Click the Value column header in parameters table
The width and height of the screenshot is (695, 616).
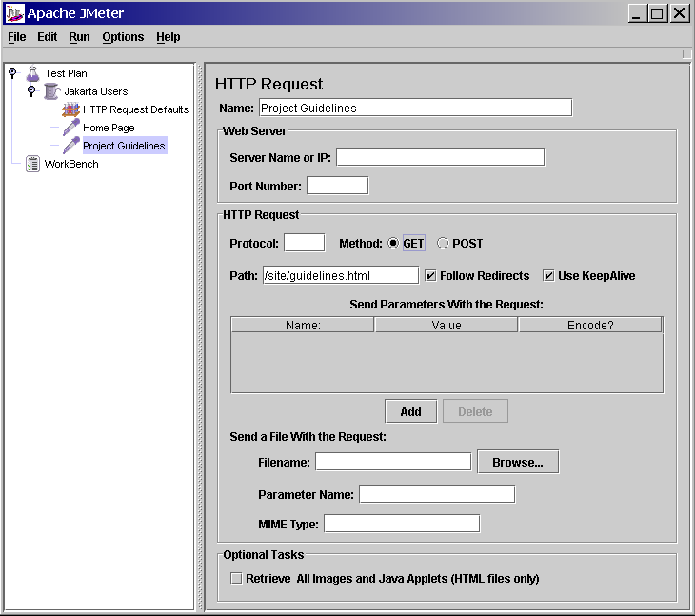447,326
